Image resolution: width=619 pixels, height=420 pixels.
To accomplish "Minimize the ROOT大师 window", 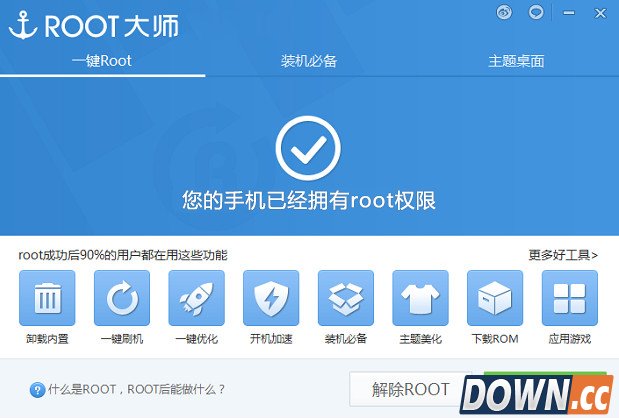I will pyautogui.click(x=567, y=13).
